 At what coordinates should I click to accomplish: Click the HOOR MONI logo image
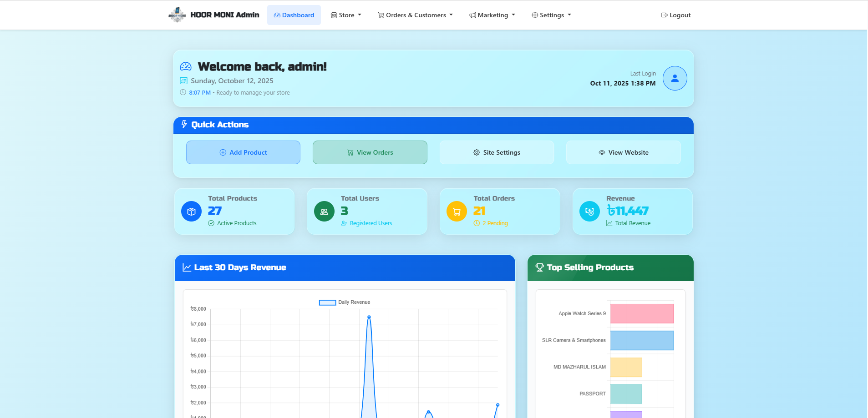point(177,15)
